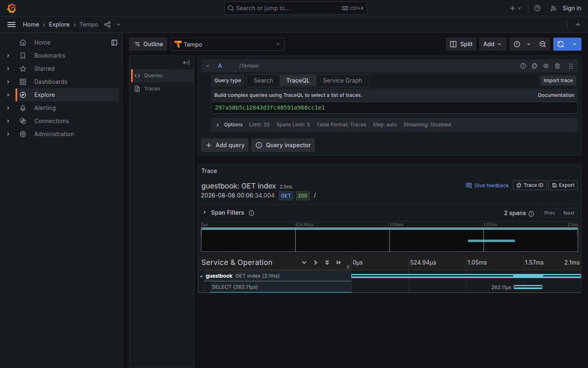Toggle query A visibility eye icon
The width and height of the screenshot is (588, 368).
click(x=546, y=66)
